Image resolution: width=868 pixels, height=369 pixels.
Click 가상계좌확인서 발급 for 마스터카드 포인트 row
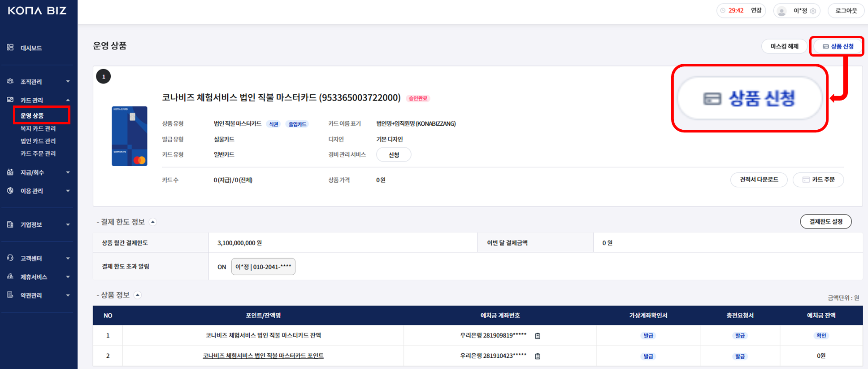point(648,356)
